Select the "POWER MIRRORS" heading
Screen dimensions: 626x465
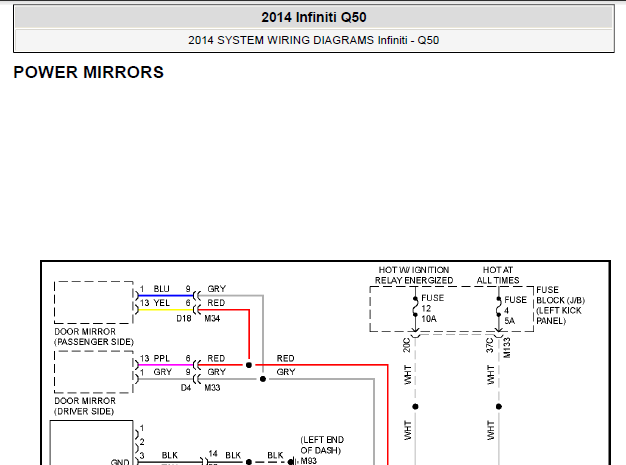click(x=89, y=72)
